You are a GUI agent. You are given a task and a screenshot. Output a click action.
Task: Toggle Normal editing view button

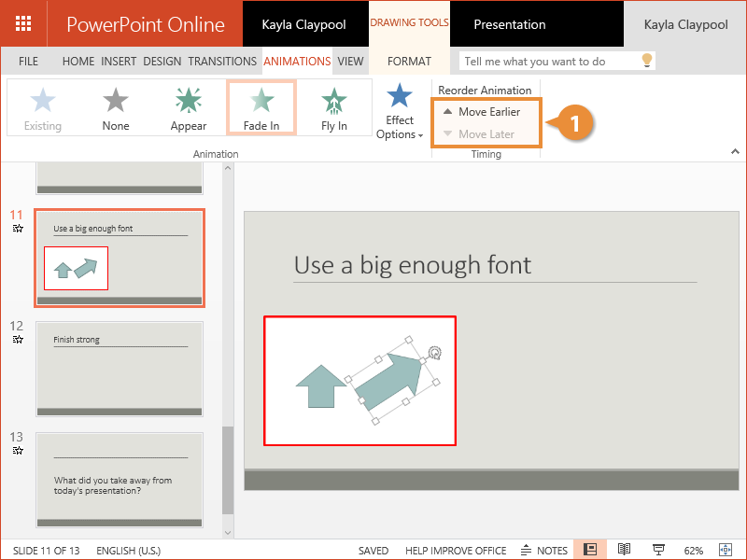(x=590, y=550)
